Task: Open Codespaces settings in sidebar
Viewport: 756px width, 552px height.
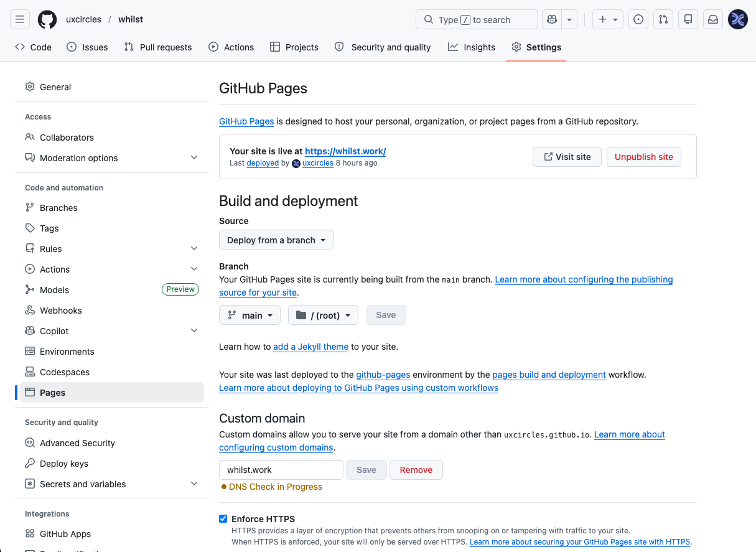Action: pyautogui.click(x=112, y=372)
